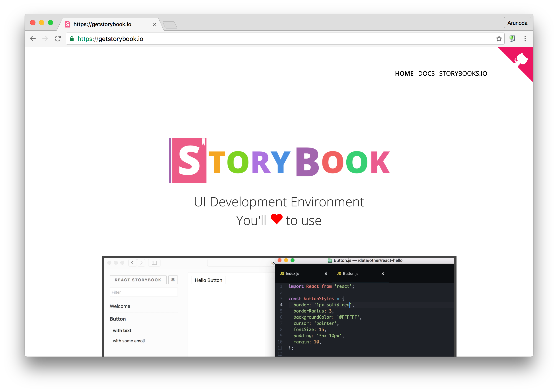The height and width of the screenshot is (392, 558).
Task: Click the Arunoda profile button
Action: 517,23
